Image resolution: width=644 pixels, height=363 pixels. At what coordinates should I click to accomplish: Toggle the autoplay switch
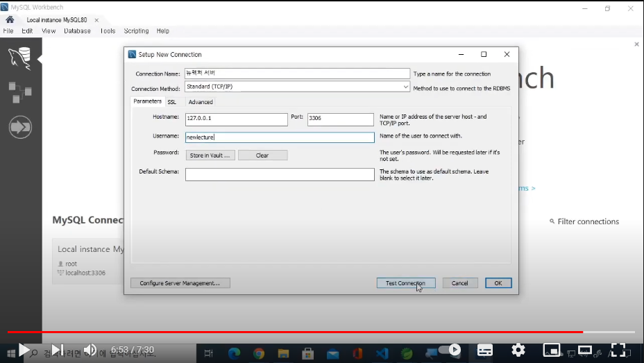click(x=449, y=350)
